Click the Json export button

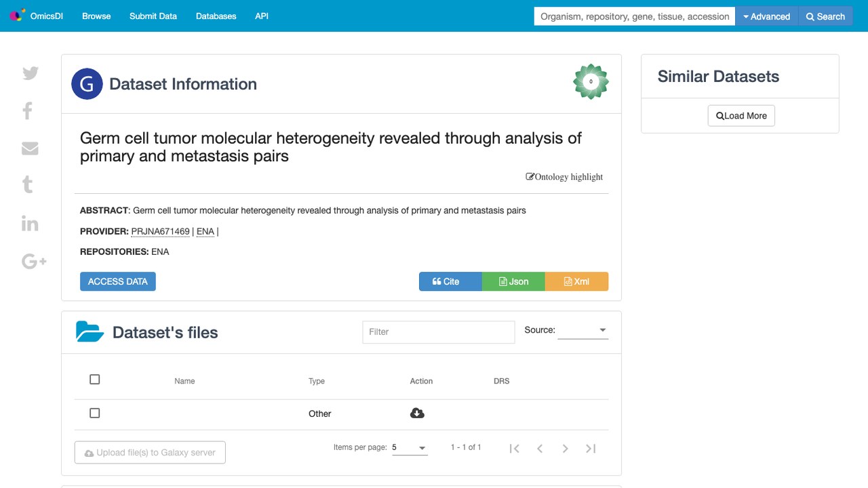tap(513, 281)
